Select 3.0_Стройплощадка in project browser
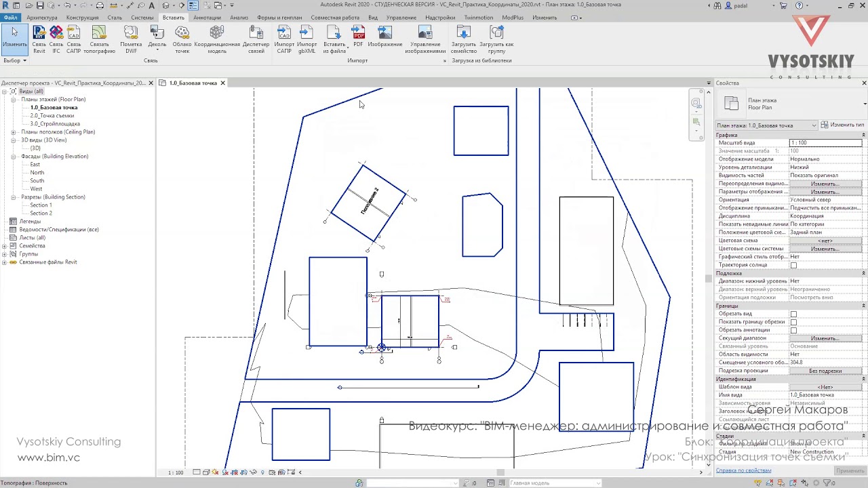868x488 pixels. pos(55,124)
